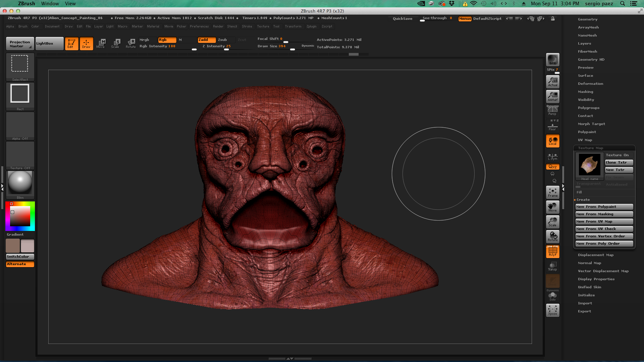Expand the Masking subpalette
Screen dimensions: 644x362
pyautogui.click(x=585, y=92)
